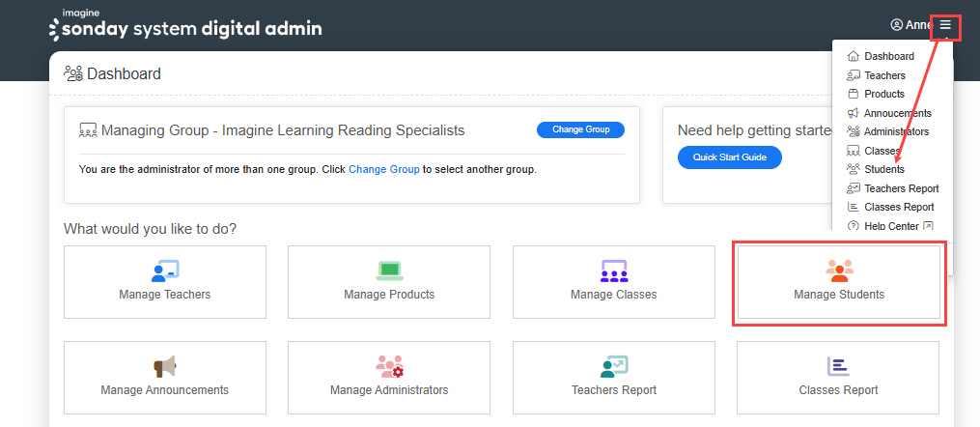Click the Classes Report chart icon
Screen dimensions: 980x427
(838, 366)
